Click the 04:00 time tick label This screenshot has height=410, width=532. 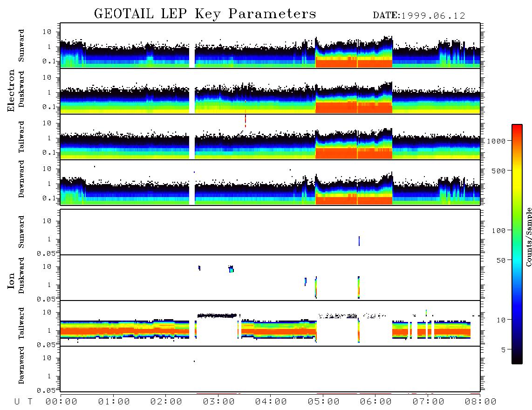(x=271, y=402)
